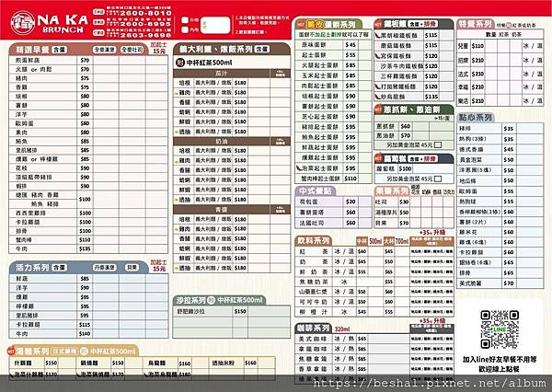
Task: Click the chili icon beside 泡菜起士蛋餅
Action: click(x=299, y=168)
